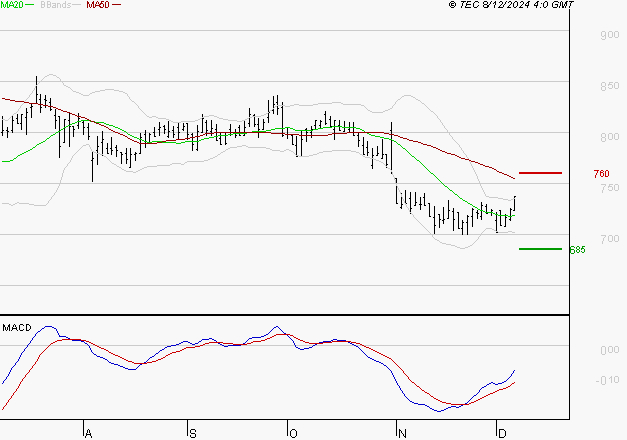Click the 'S' month marker on time axis
This screenshot has width=627, height=440.
coord(192,433)
